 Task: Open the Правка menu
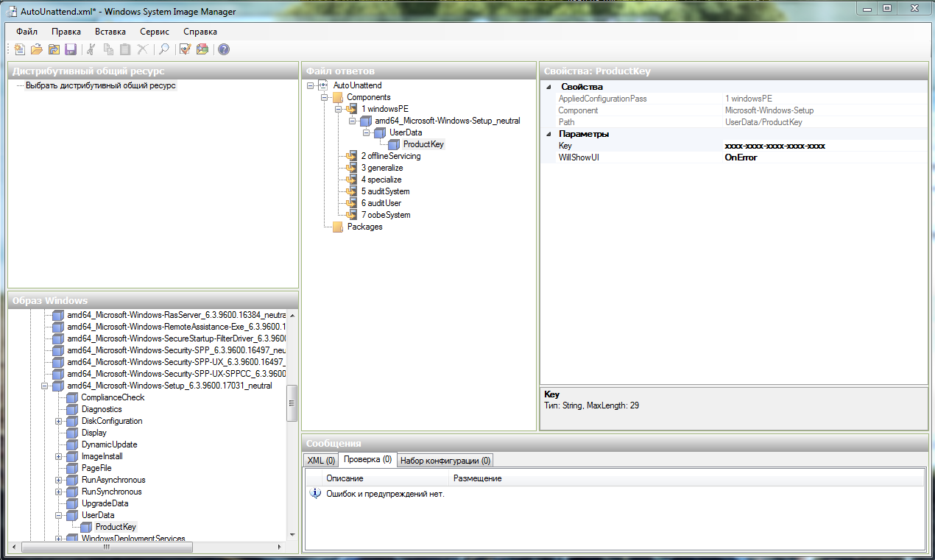tap(66, 32)
